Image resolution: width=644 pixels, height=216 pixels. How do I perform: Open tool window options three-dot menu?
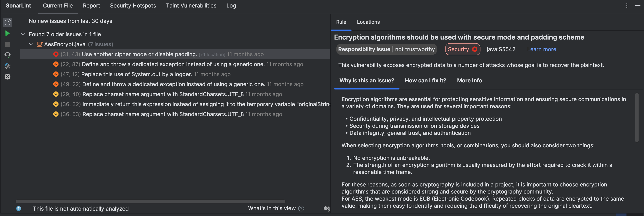point(626,5)
